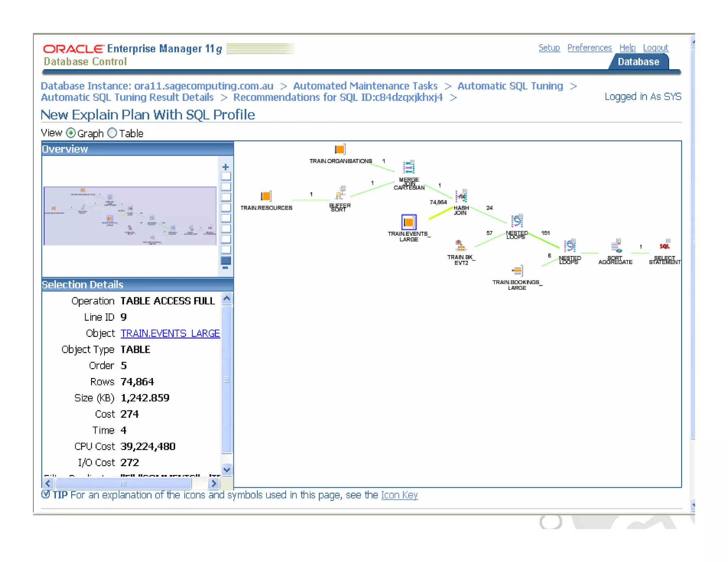Click the SORT AGGREGATE node icon

tap(616, 246)
